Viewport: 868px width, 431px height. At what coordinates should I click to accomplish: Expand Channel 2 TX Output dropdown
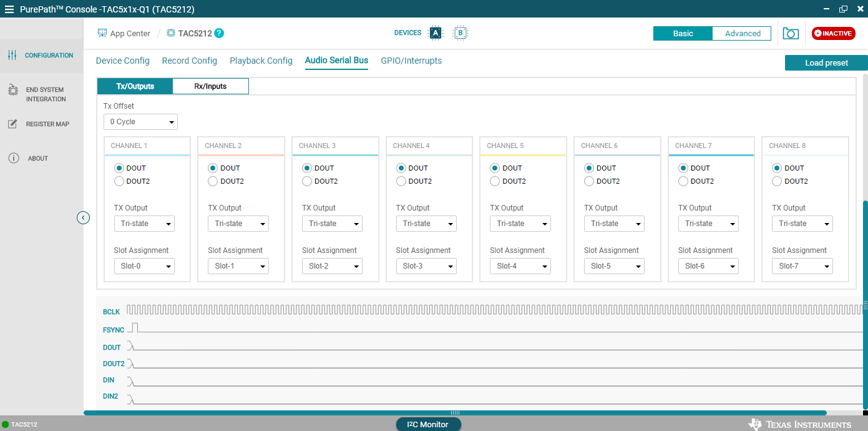click(x=238, y=224)
